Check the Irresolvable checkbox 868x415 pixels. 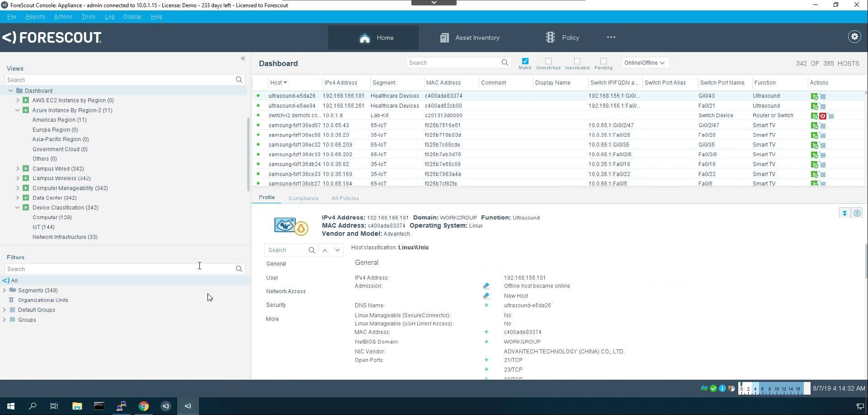pyautogui.click(x=577, y=61)
